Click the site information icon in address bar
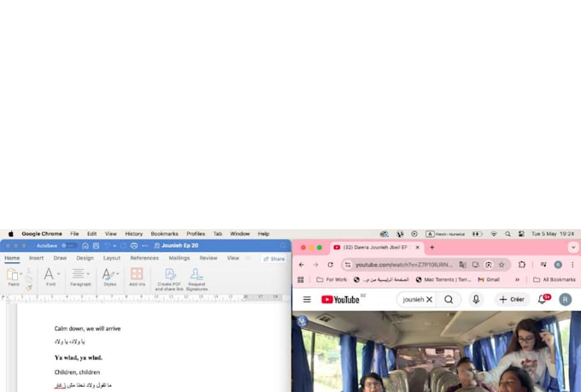Screen dimensions: 581x392 348,265
